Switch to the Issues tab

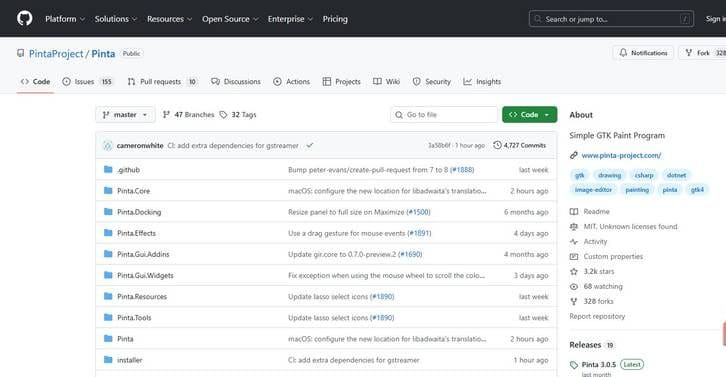88,82
